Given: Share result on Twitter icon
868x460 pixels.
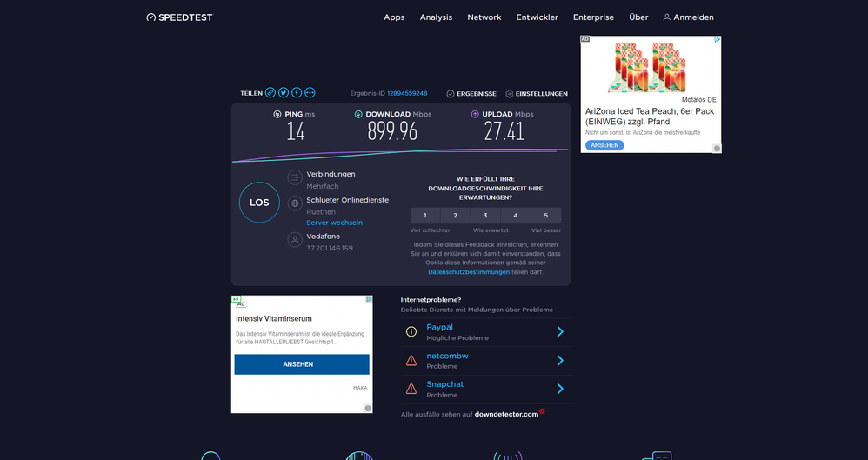Looking at the screenshot, I should 284,93.
